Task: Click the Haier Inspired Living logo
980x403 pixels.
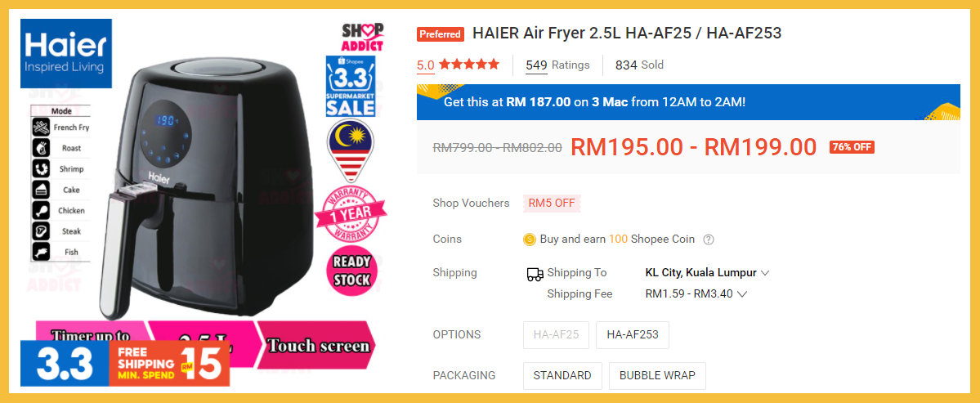Action: [x=66, y=53]
